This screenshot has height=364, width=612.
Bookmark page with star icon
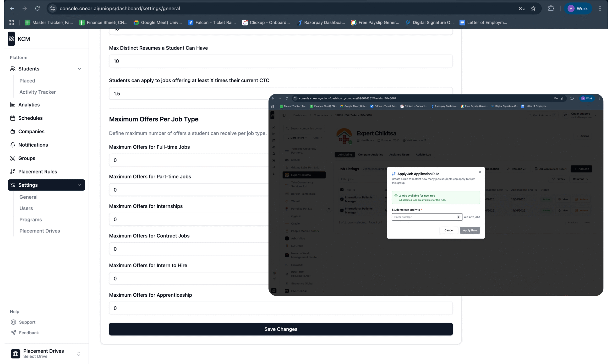click(x=533, y=9)
